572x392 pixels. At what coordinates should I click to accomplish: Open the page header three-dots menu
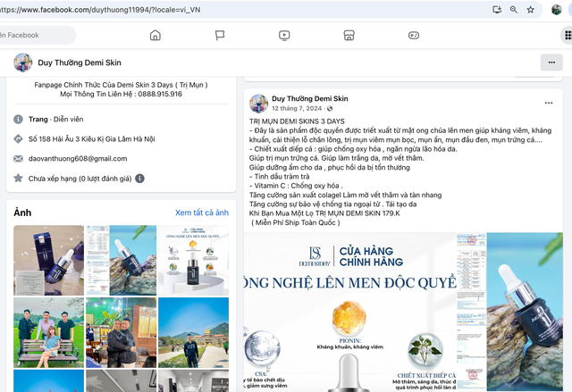coord(551,63)
